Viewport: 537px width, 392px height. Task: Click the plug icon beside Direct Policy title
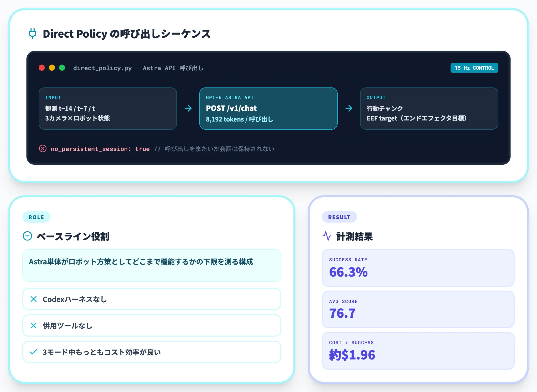coord(33,34)
